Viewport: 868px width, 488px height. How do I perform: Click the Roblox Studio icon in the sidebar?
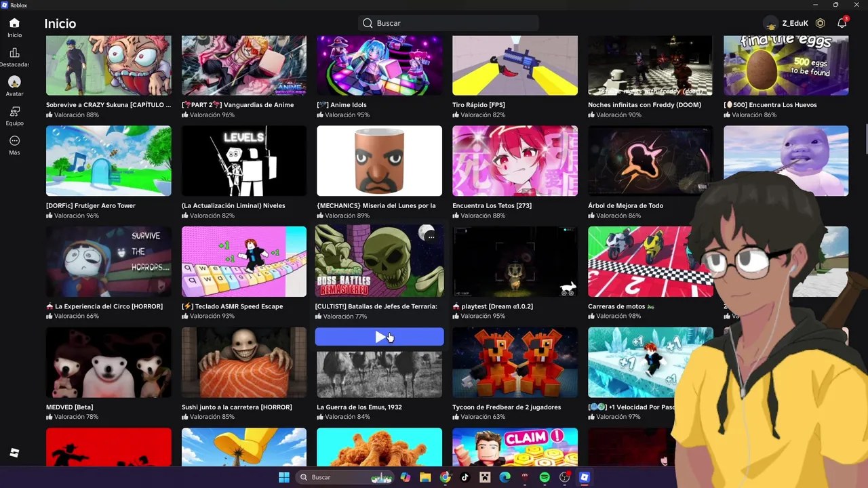[x=14, y=453]
